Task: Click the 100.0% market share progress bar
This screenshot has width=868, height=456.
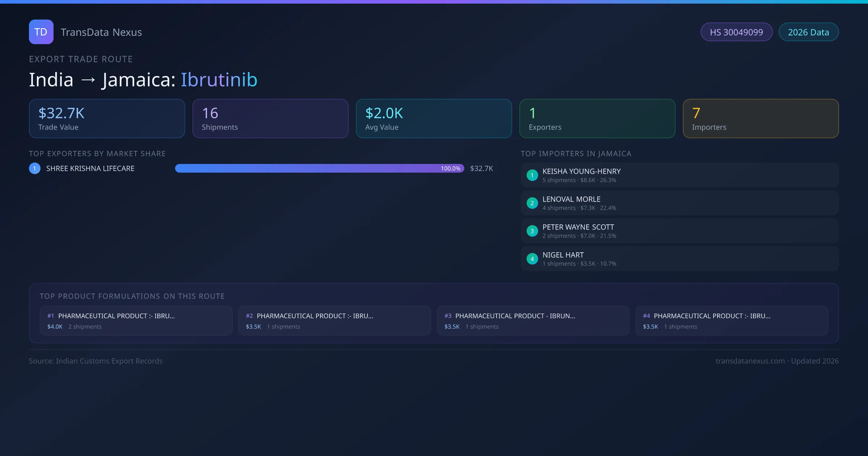Action: point(319,168)
